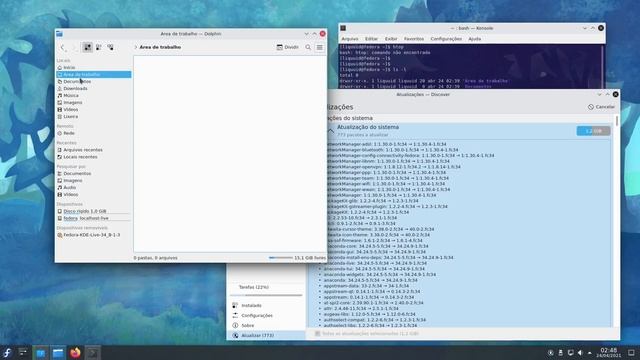The height and width of the screenshot is (360, 640).
Task: Click Dolphin title bar app icon
Action: click(60, 34)
